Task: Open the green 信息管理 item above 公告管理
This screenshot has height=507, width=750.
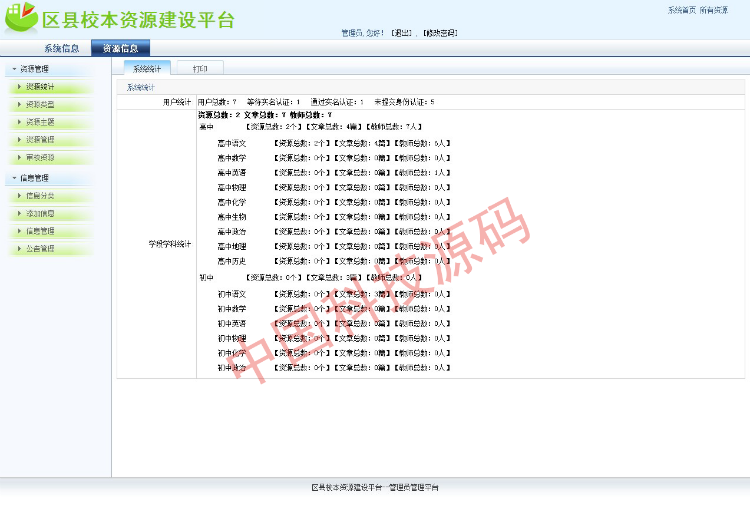Action: (x=51, y=231)
